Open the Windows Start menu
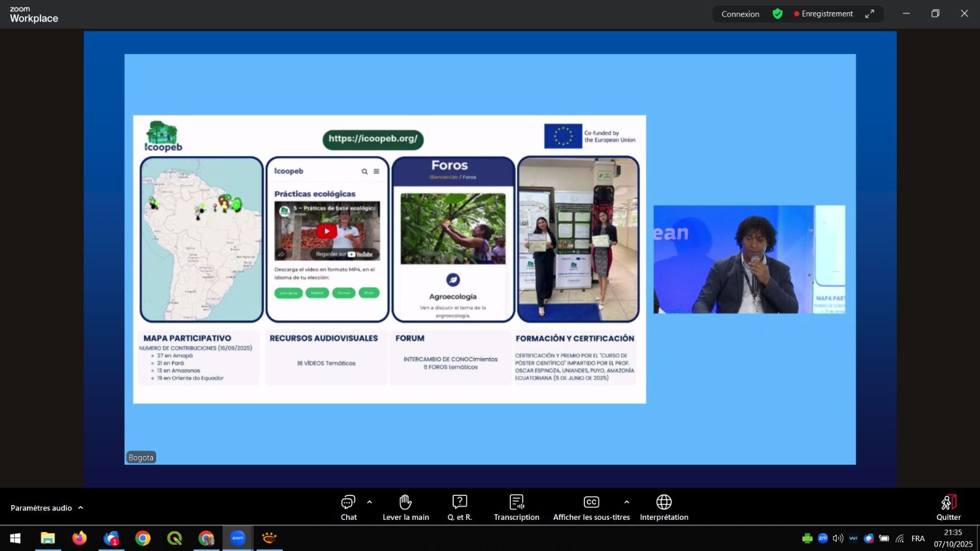Image resolution: width=980 pixels, height=551 pixels. tap(15, 538)
